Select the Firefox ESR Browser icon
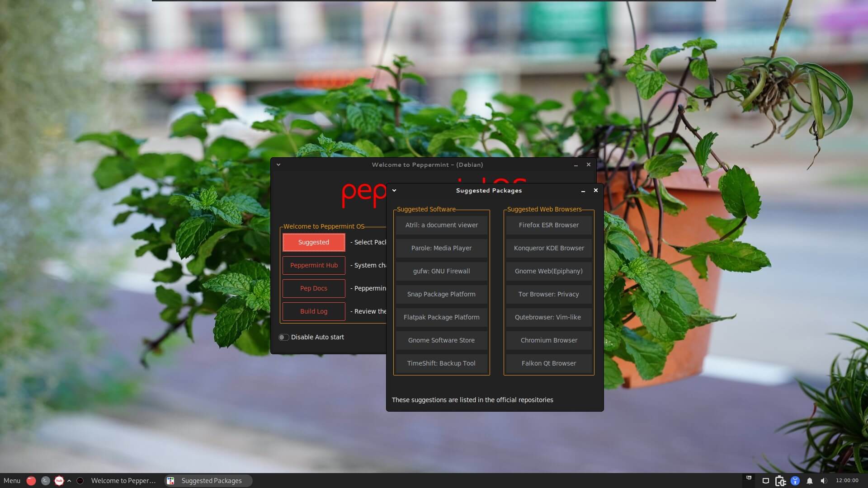The height and width of the screenshot is (488, 868). tap(548, 225)
